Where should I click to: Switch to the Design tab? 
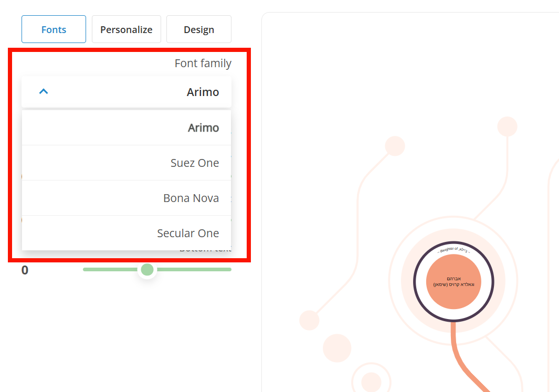click(x=199, y=29)
